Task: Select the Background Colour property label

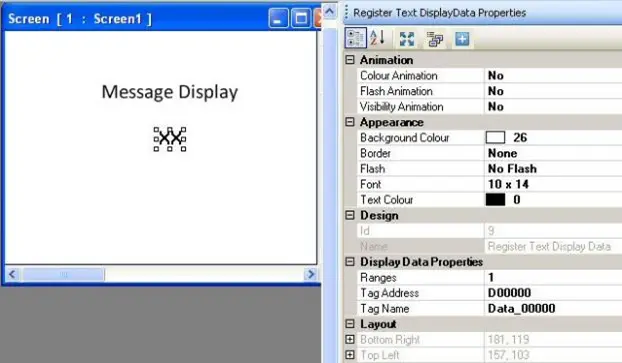Action: pyautogui.click(x=405, y=138)
